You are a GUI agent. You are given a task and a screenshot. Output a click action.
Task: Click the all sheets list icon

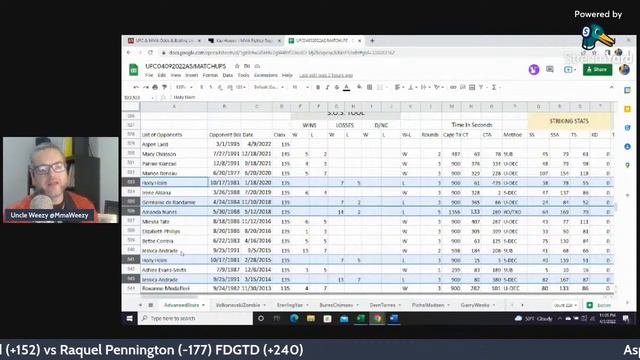(x=151, y=305)
